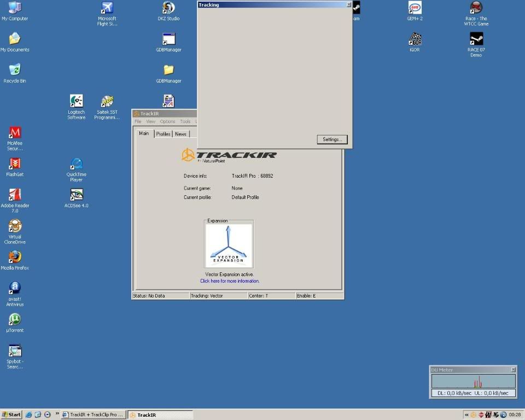Open the Options menu in TrackIR

(167, 121)
